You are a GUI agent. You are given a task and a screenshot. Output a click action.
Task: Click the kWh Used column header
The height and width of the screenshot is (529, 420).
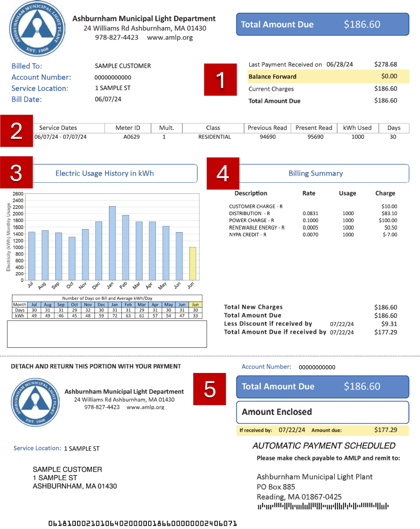coord(357,128)
